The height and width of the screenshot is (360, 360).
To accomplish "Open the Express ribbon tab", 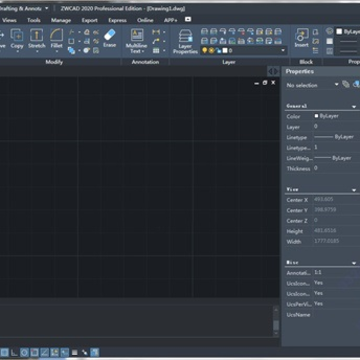I will (x=117, y=20).
